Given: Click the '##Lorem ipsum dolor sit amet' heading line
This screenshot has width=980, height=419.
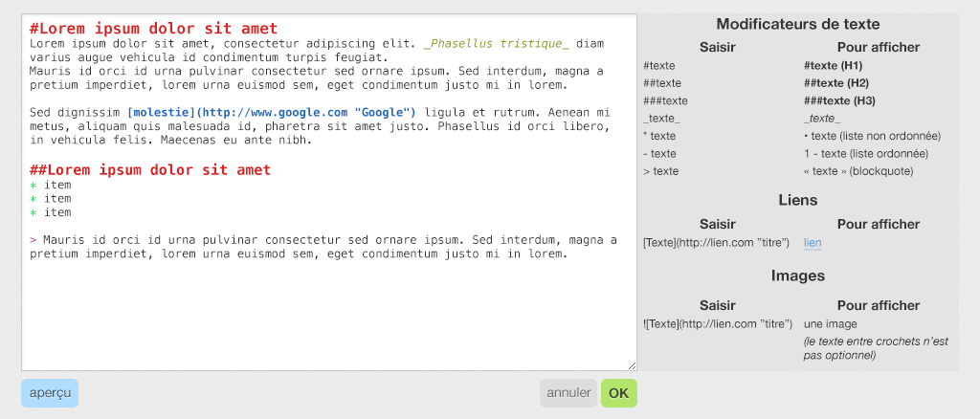Looking at the screenshot, I should [x=150, y=170].
